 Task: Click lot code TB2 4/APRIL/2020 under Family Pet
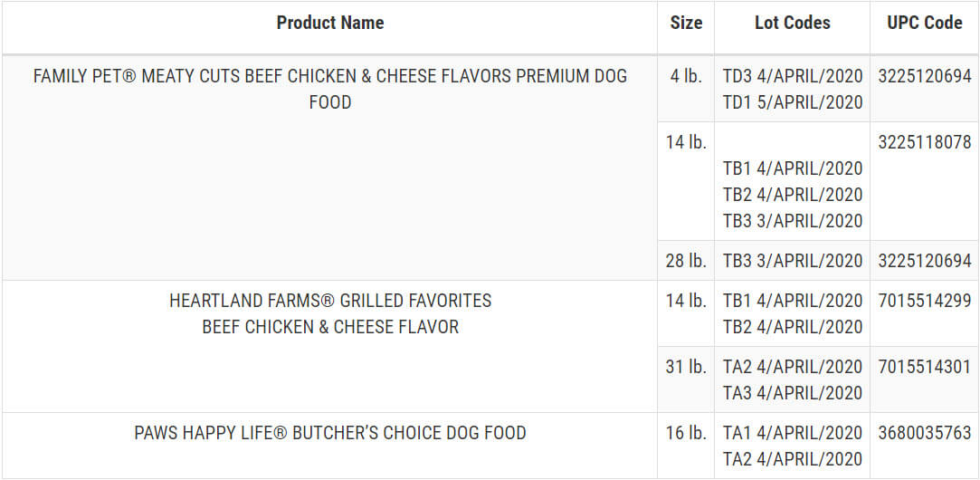(x=793, y=195)
